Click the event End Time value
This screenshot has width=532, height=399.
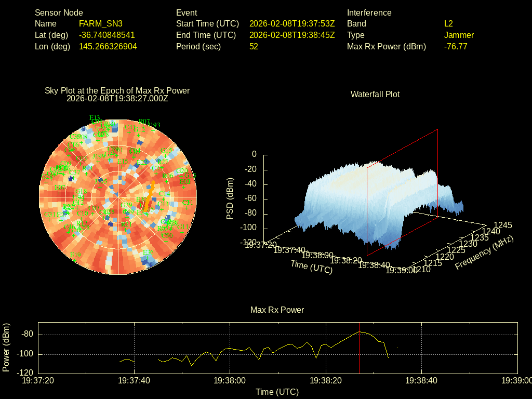[292, 35]
